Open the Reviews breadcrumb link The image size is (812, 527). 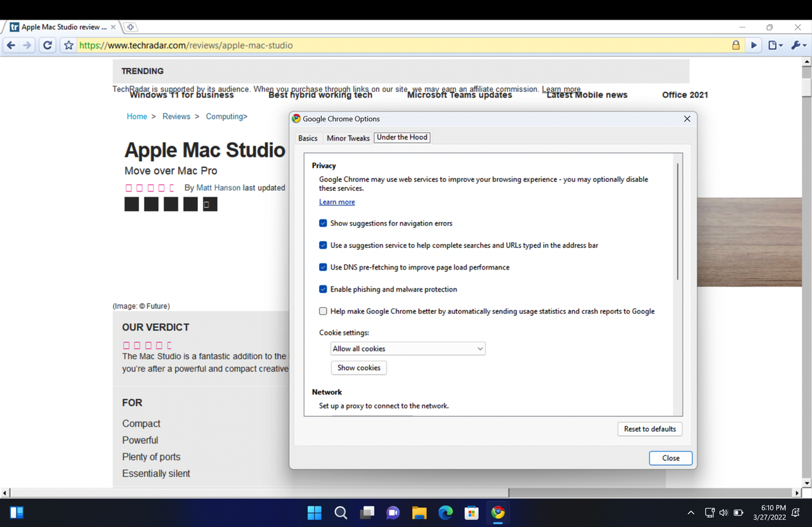click(176, 117)
